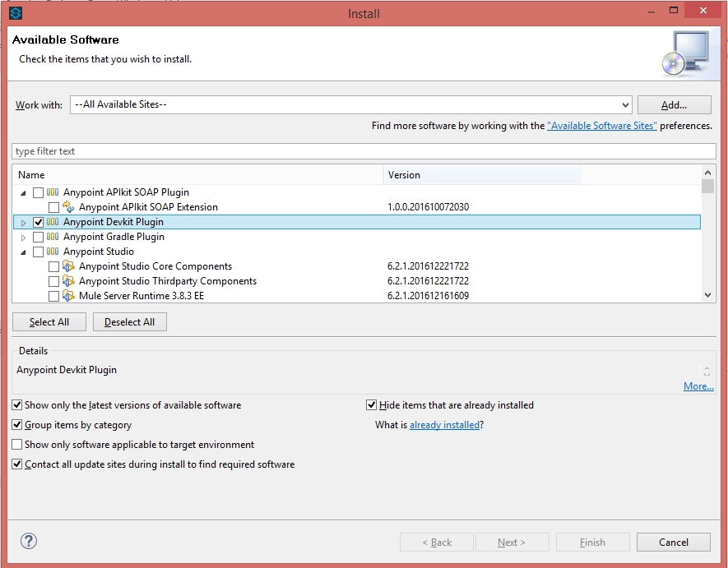Click the 'type filter text' search field

point(364,151)
